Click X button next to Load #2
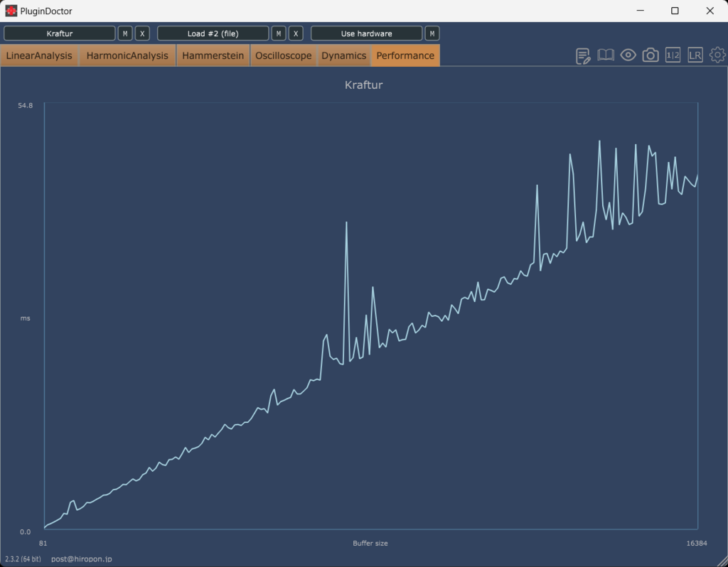The width and height of the screenshot is (728, 567). tap(296, 33)
